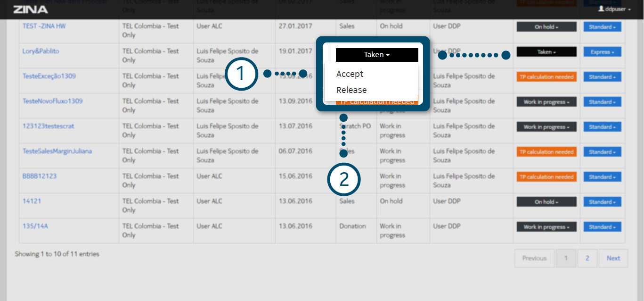Click the Next pagination button
644x301 pixels.
tap(613, 258)
